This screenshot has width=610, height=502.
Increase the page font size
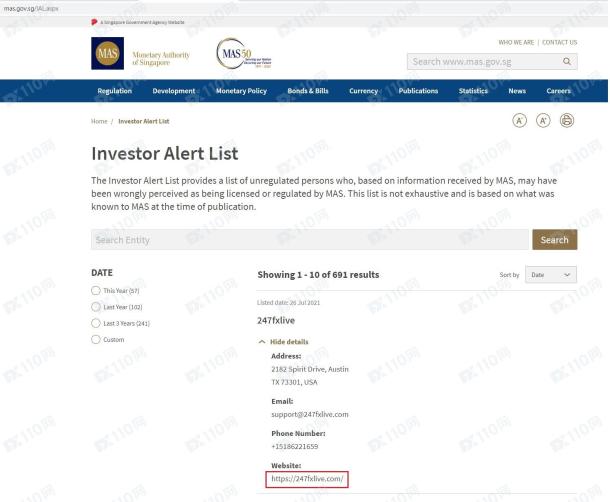tap(543, 121)
